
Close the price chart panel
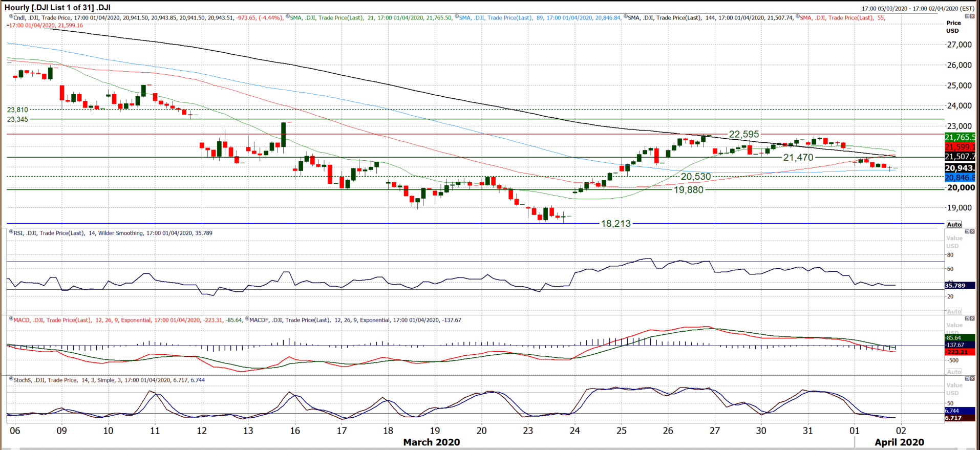pos(972,16)
